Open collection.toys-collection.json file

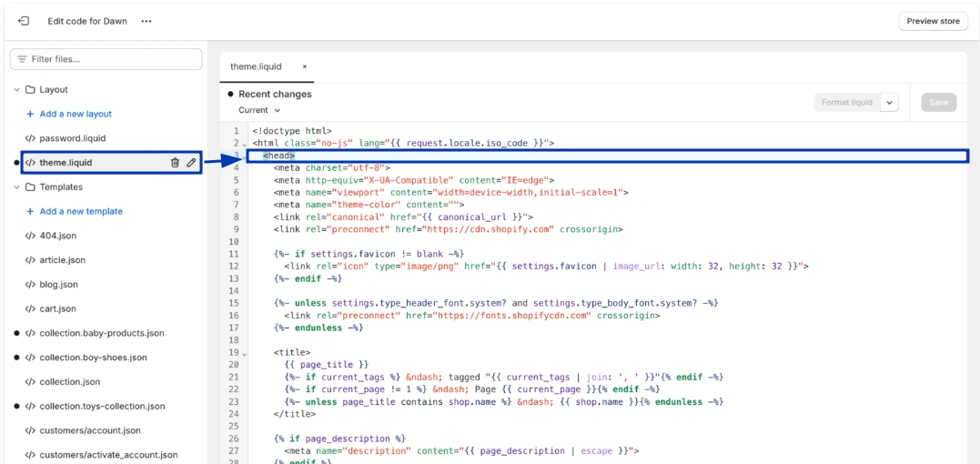pos(103,406)
